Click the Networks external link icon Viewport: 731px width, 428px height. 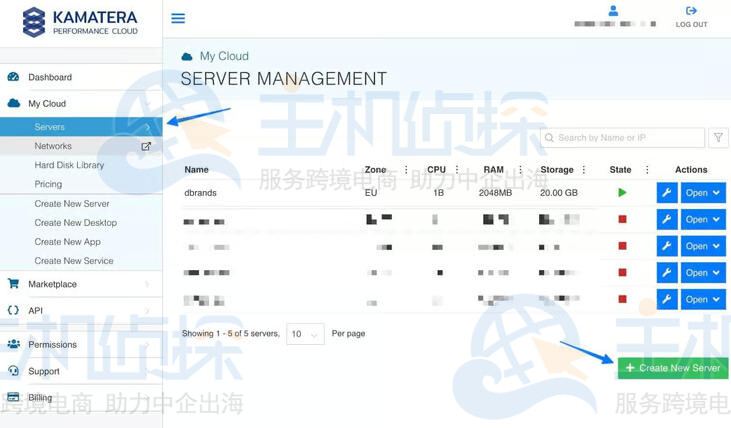tap(146, 146)
